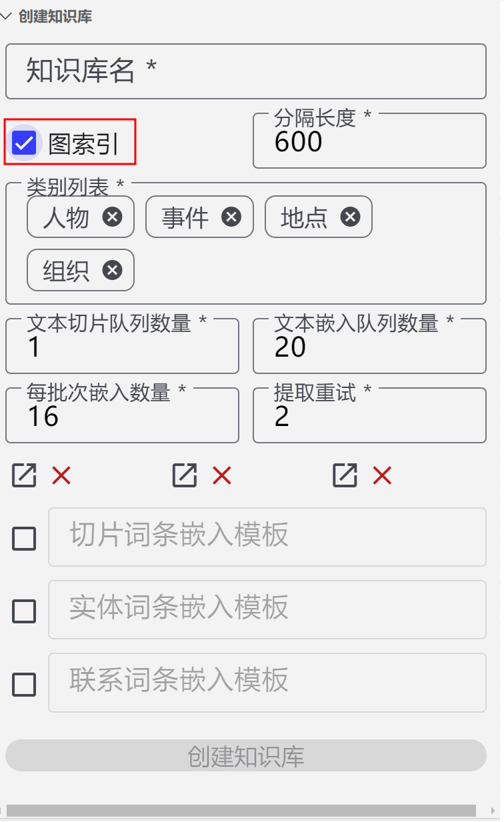The image size is (504, 822).
Task: Collapse the 创建知识库 section
Action: (7, 17)
